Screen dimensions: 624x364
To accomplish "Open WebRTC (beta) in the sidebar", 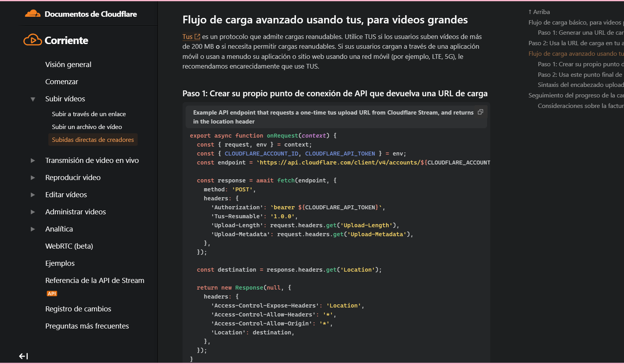I will (x=69, y=246).
